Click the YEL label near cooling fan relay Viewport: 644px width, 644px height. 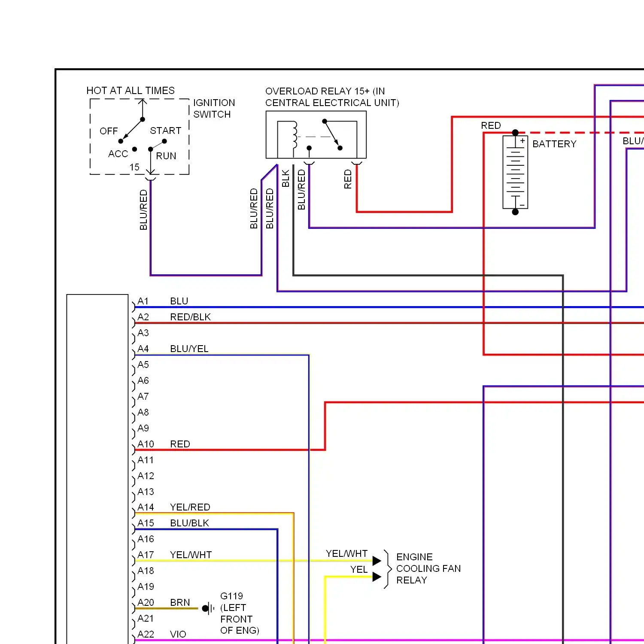click(359, 569)
